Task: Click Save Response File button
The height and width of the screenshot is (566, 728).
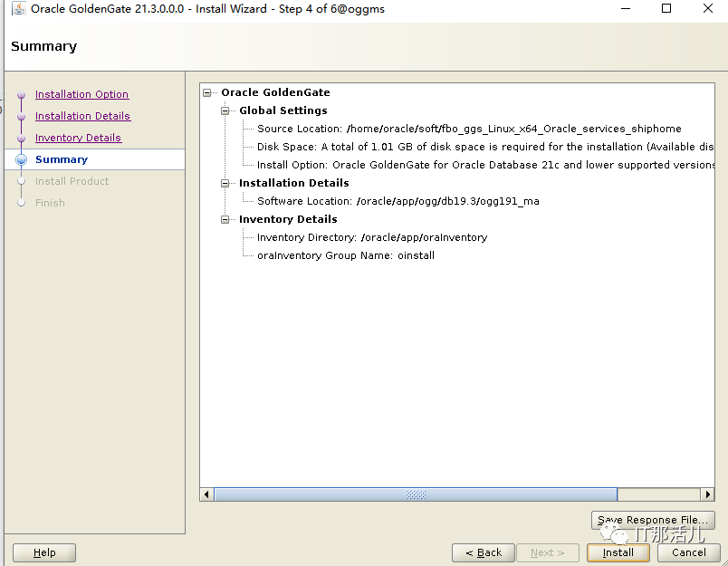Action: pyautogui.click(x=653, y=520)
